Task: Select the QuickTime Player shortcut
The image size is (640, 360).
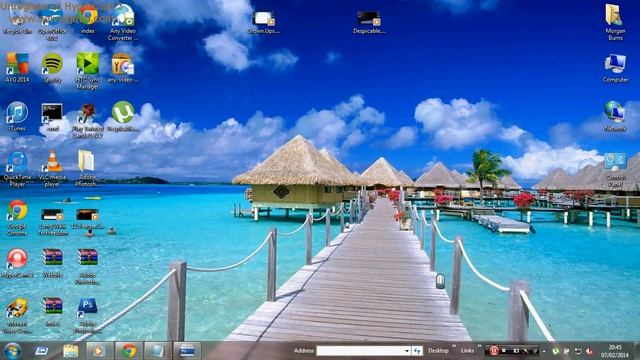Action: coord(17,169)
